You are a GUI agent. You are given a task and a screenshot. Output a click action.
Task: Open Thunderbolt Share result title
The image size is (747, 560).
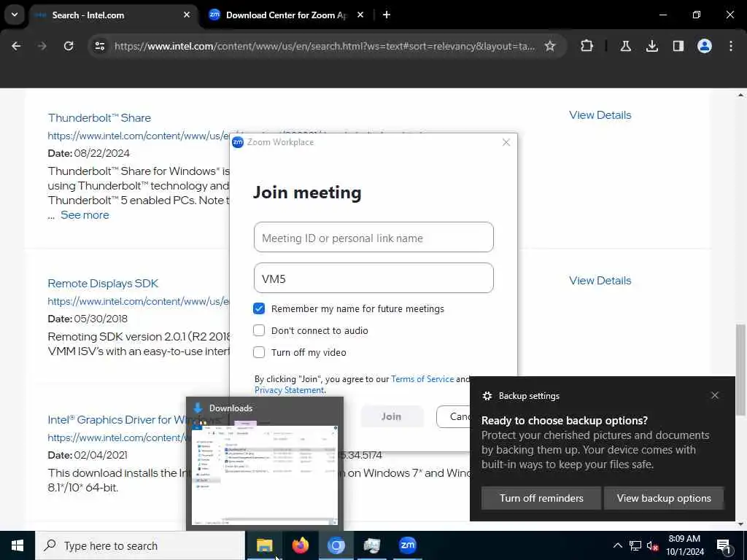[x=99, y=117]
